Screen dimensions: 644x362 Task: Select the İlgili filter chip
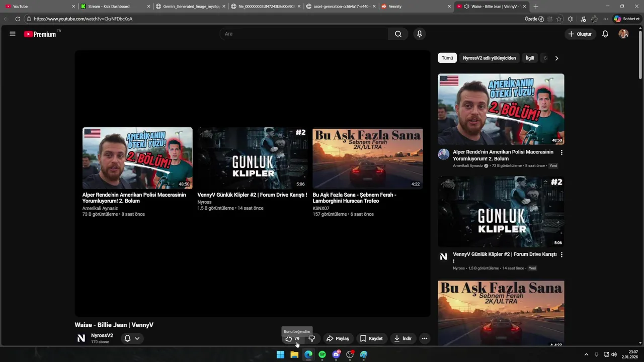point(530,58)
